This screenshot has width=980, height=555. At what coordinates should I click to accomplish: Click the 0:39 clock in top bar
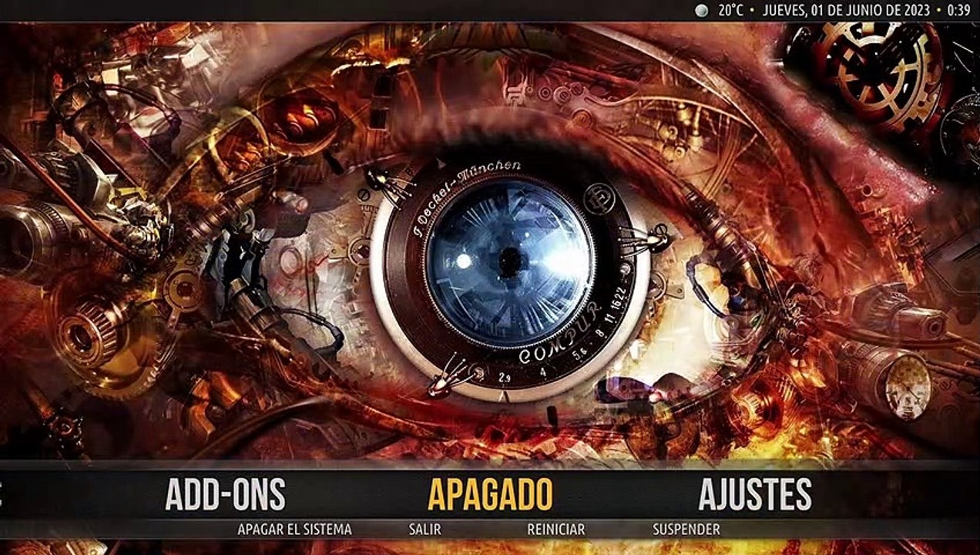pyautogui.click(x=959, y=11)
